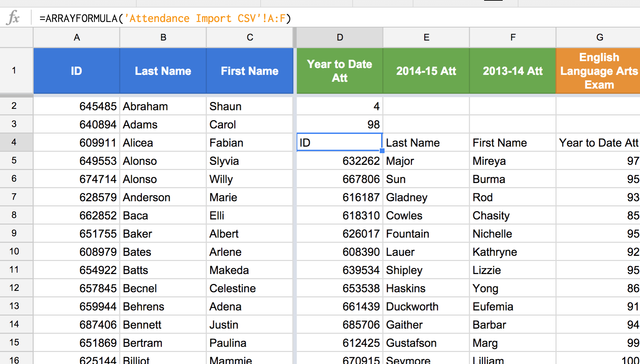Select column C header
This screenshot has height=364, width=640.
click(250, 37)
